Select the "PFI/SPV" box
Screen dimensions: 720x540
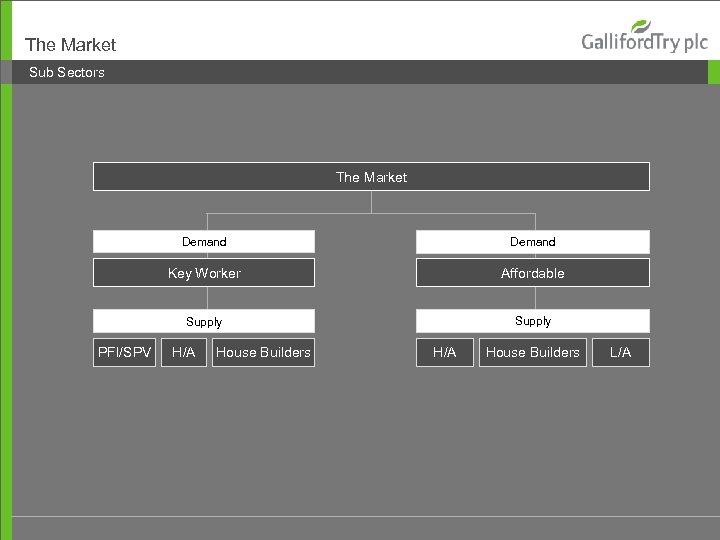(125, 352)
